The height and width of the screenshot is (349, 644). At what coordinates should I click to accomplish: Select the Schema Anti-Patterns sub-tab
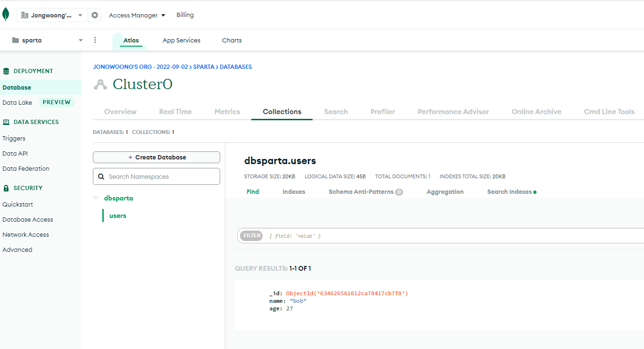click(361, 192)
